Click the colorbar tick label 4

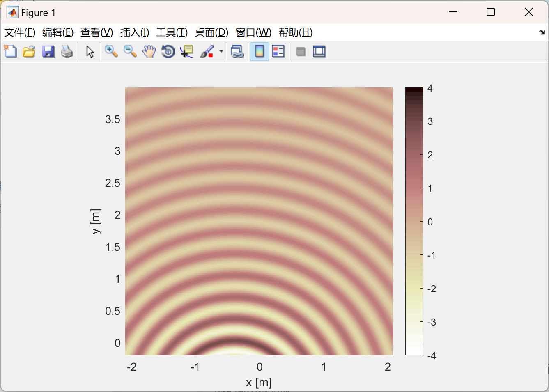[x=430, y=88]
